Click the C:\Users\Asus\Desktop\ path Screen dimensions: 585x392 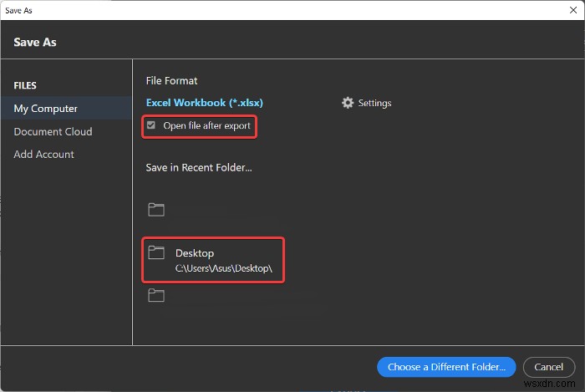click(225, 270)
